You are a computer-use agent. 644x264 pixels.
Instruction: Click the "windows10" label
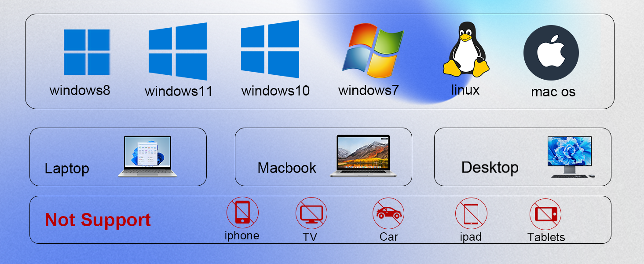coord(275,91)
